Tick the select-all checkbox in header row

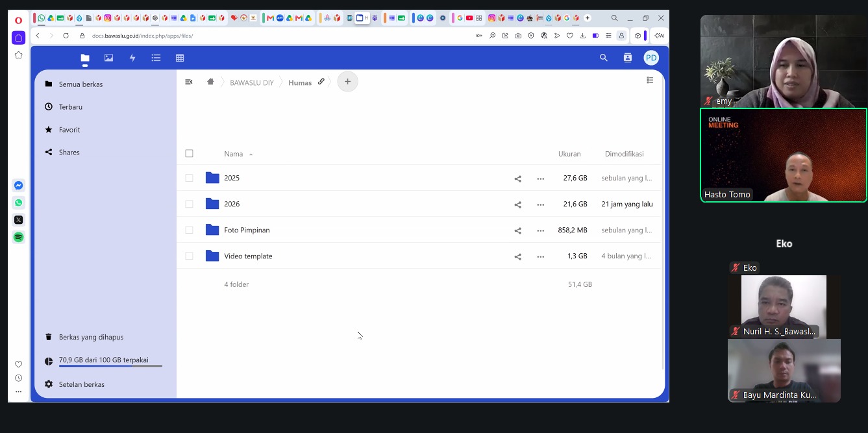pyautogui.click(x=189, y=154)
